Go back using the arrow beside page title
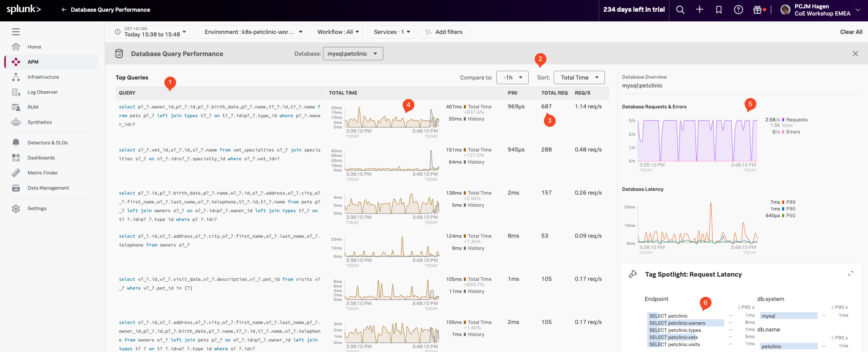The image size is (868, 352). pyautogui.click(x=64, y=10)
